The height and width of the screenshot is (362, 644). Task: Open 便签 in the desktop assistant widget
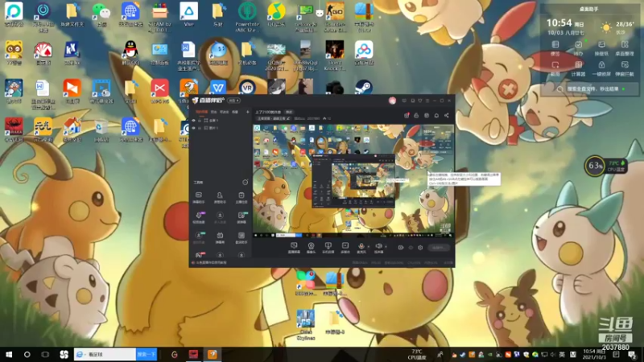(x=555, y=48)
